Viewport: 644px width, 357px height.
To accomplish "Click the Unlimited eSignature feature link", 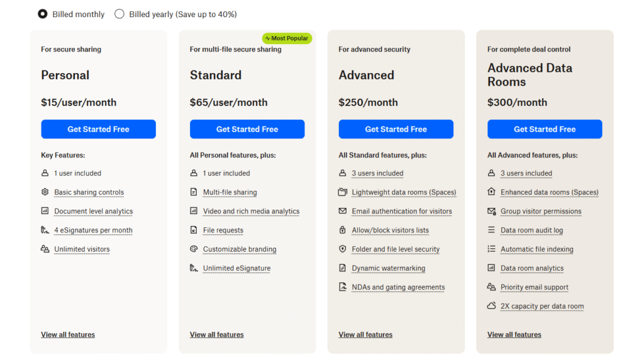I will tap(236, 268).
